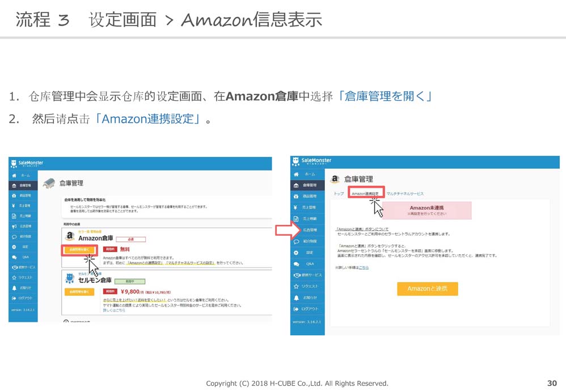Open the 「Amazonとの連携設定」 highlighted link
The image size is (566, 392).
coord(146,263)
